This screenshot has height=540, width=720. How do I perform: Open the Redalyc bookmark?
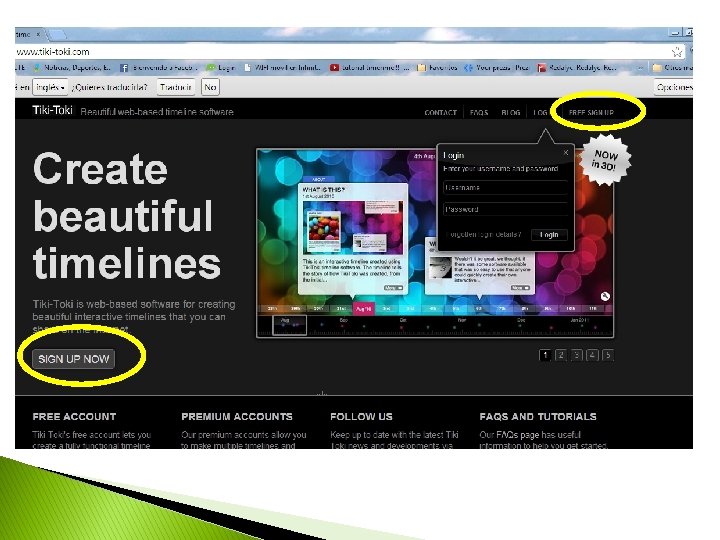577,68
